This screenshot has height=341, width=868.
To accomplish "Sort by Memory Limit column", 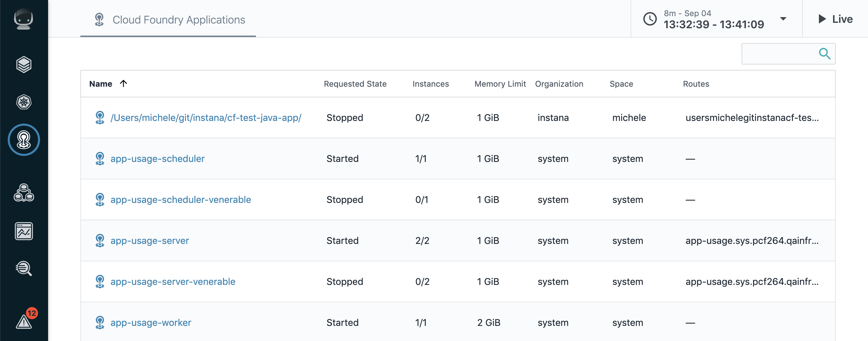I will click(x=500, y=84).
